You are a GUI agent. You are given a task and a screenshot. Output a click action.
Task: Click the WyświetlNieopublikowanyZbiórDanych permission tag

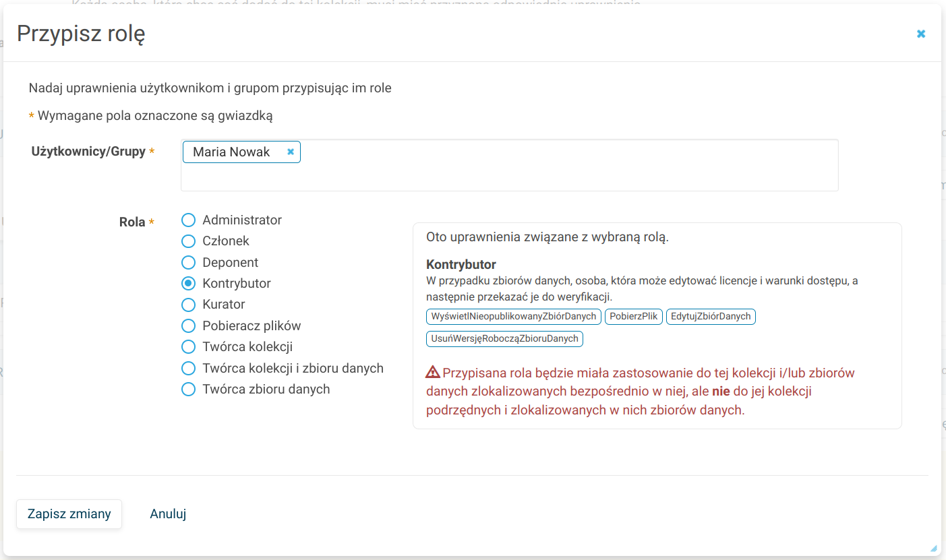click(x=514, y=317)
